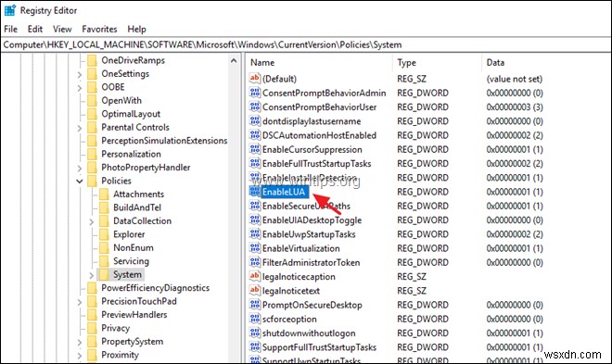
Task: Select the (Default) string value icon
Action: pos(254,79)
